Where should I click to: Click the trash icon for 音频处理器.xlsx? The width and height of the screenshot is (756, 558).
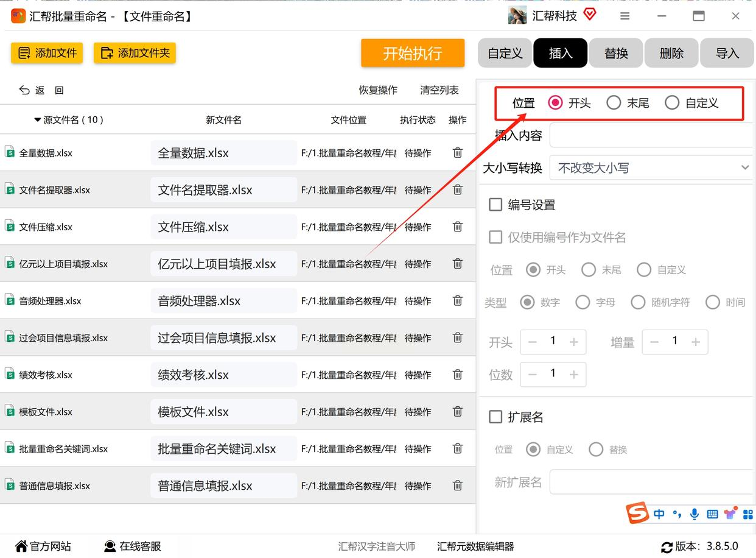point(458,300)
